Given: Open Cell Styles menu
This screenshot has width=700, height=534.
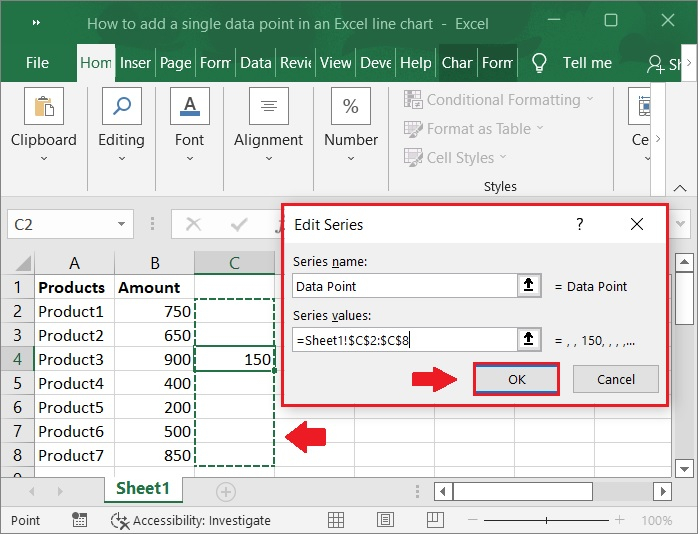Looking at the screenshot, I should 455,158.
